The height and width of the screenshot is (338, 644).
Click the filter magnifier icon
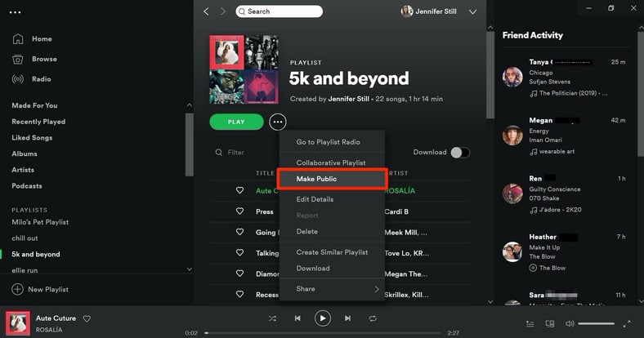pos(218,152)
